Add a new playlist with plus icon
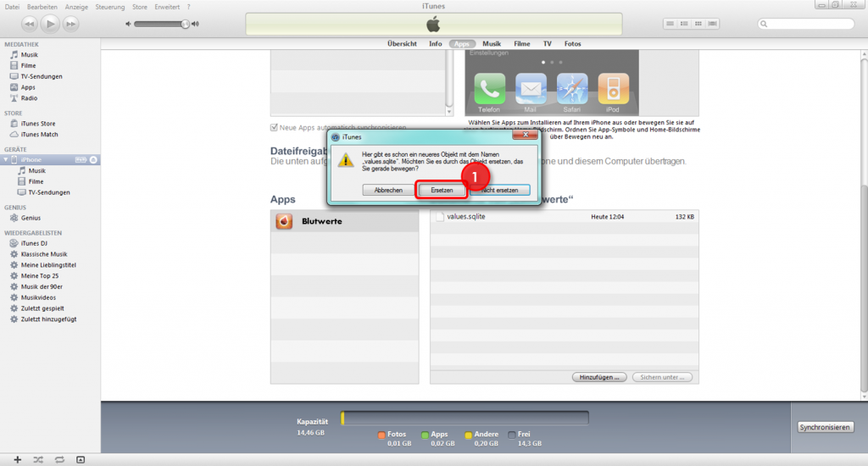This screenshot has width=868, height=466. [18, 459]
